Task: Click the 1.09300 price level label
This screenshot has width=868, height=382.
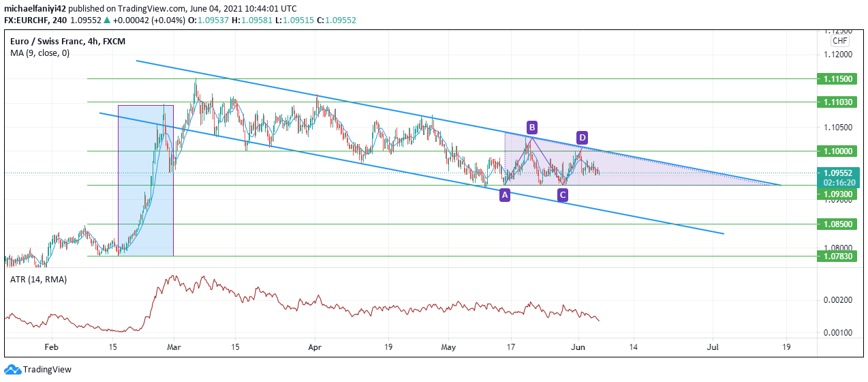Action: click(x=838, y=194)
